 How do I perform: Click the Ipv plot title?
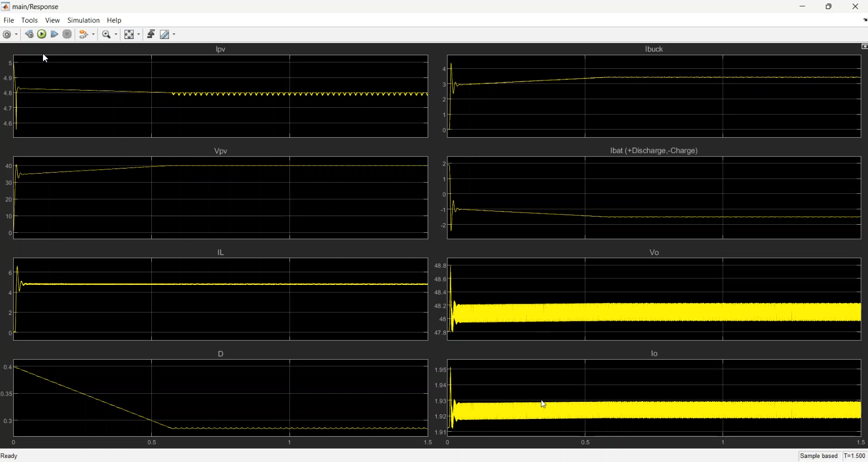click(x=221, y=49)
